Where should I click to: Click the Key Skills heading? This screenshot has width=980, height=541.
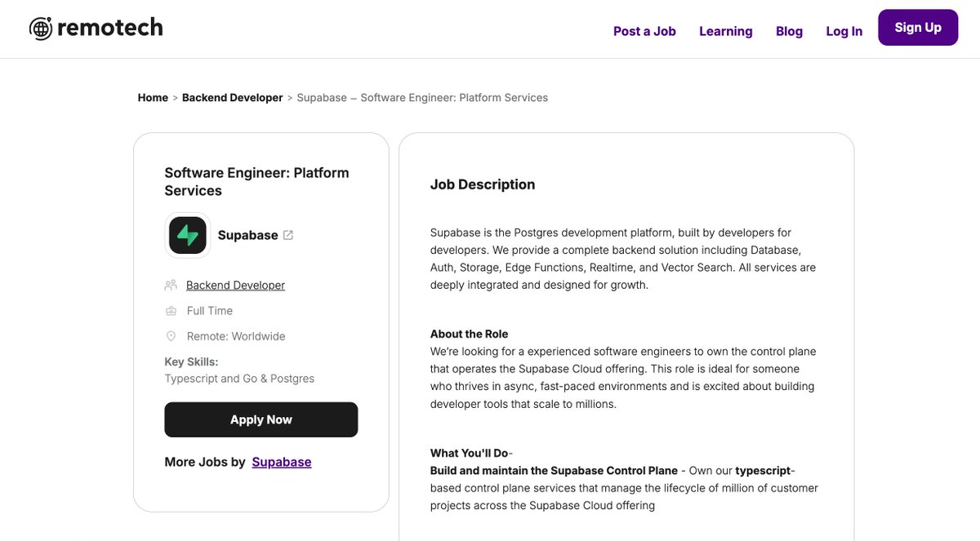click(x=191, y=361)
